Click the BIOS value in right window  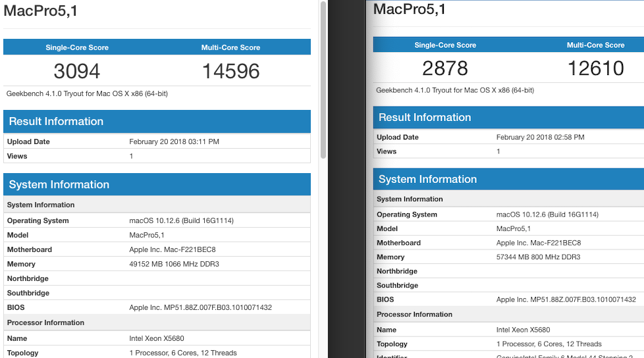[566, 299]
